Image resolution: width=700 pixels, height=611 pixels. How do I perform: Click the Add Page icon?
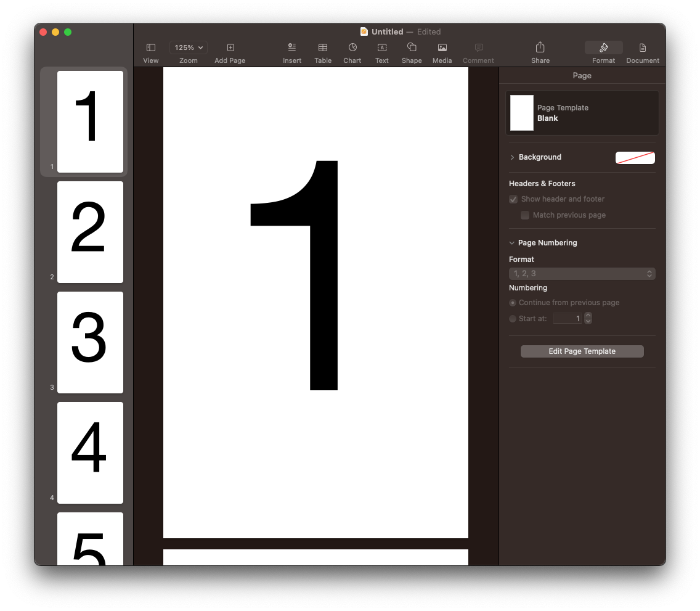click(x=230, y=48)
